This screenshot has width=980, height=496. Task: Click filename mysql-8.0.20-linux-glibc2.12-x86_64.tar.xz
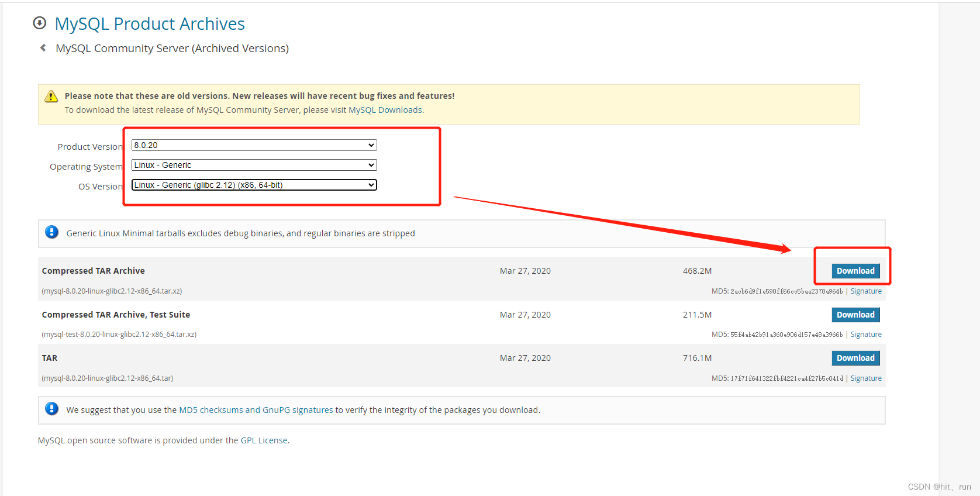112,291
